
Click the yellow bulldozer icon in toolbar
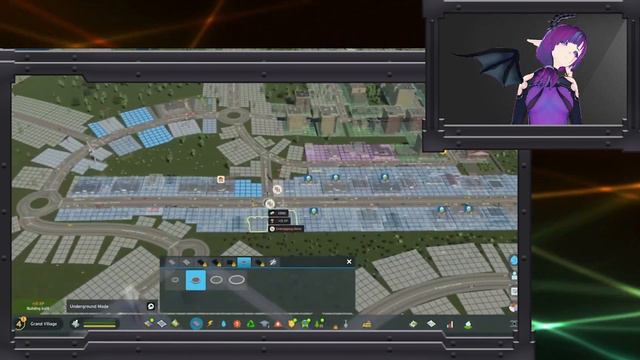[x=367, y=324]
